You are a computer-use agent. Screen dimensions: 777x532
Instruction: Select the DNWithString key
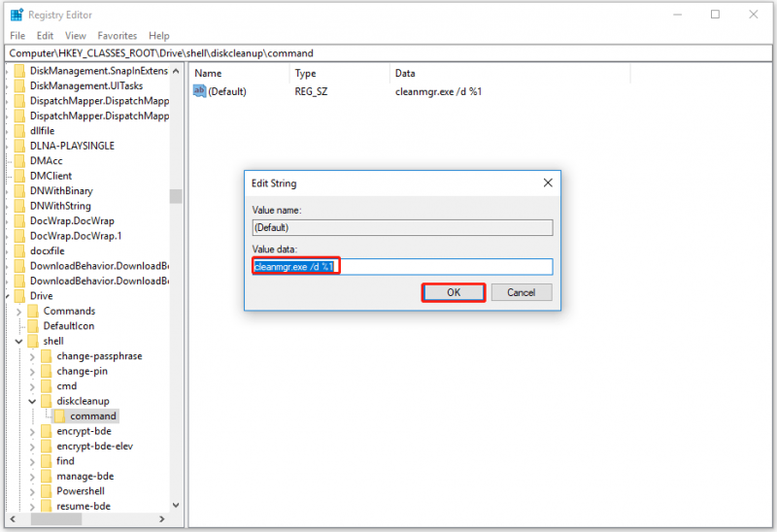(60, 206)
